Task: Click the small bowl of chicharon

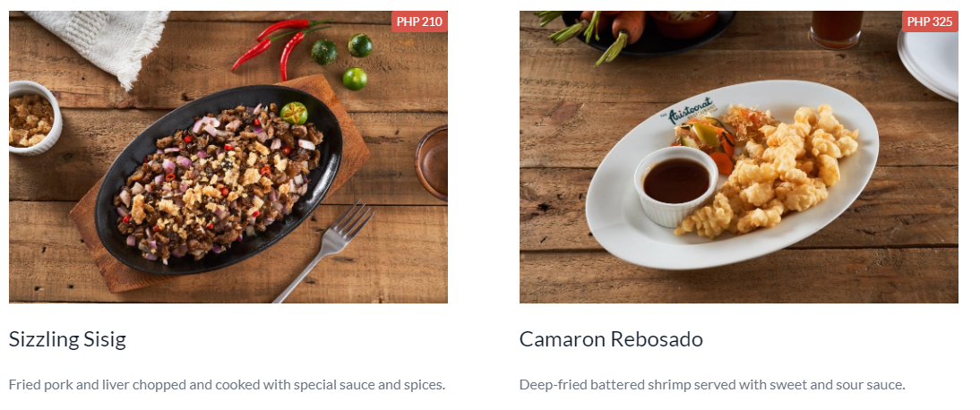Action: [34, 119]
